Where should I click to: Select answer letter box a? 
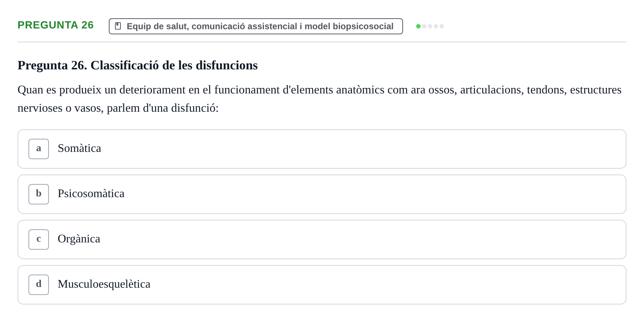pyautogui.click(x=39, y=149)
